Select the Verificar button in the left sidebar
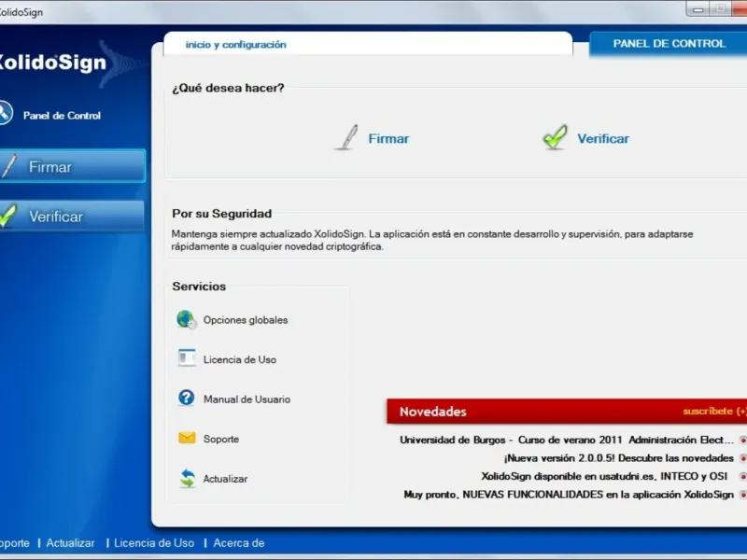The width and height of the screenshot is (747, 560). [73, 217]
